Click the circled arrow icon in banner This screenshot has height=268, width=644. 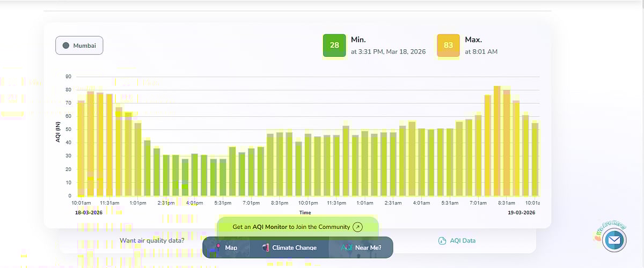pos(358,227)
